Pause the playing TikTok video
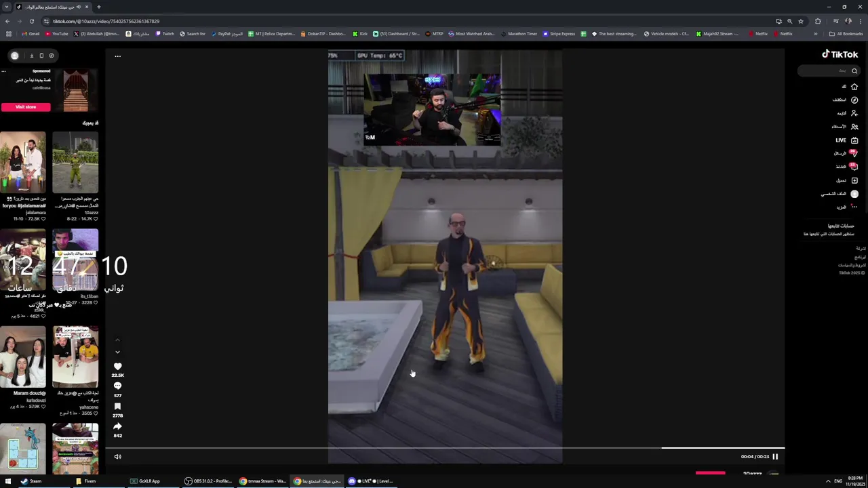 775,457
